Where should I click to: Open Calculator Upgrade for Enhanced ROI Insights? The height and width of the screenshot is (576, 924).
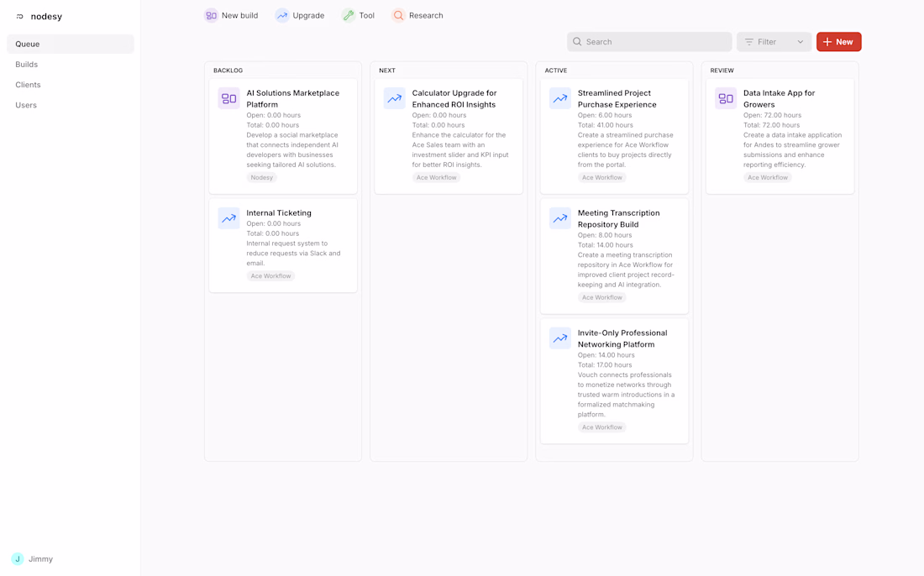click(x=454, y=98)
